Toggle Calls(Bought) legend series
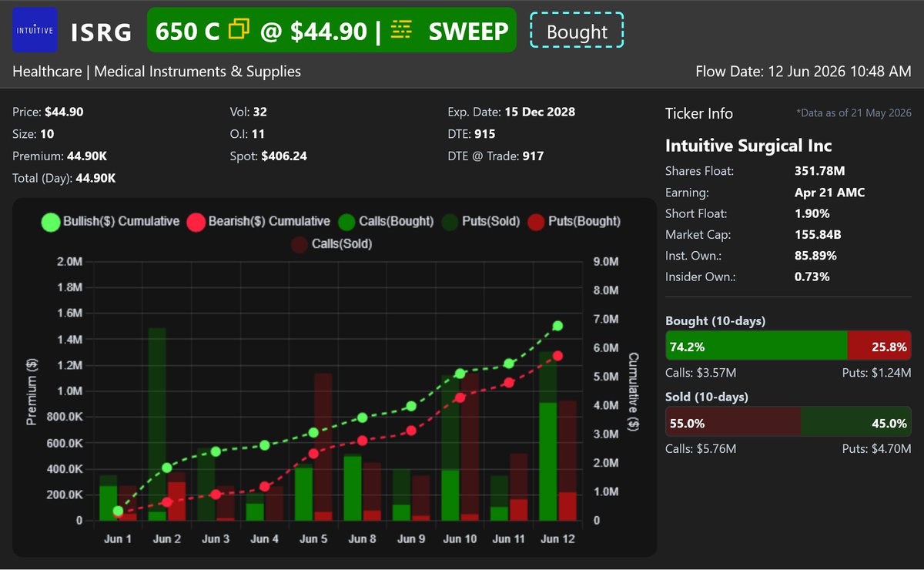This screenshot has height=570, width=924. coord(386,222)
